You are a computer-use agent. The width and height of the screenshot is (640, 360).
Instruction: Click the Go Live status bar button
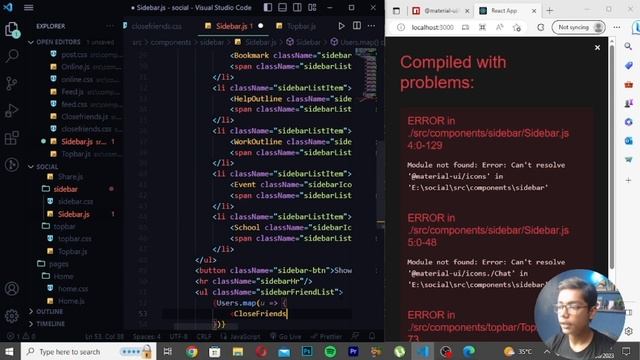[285, 337]
